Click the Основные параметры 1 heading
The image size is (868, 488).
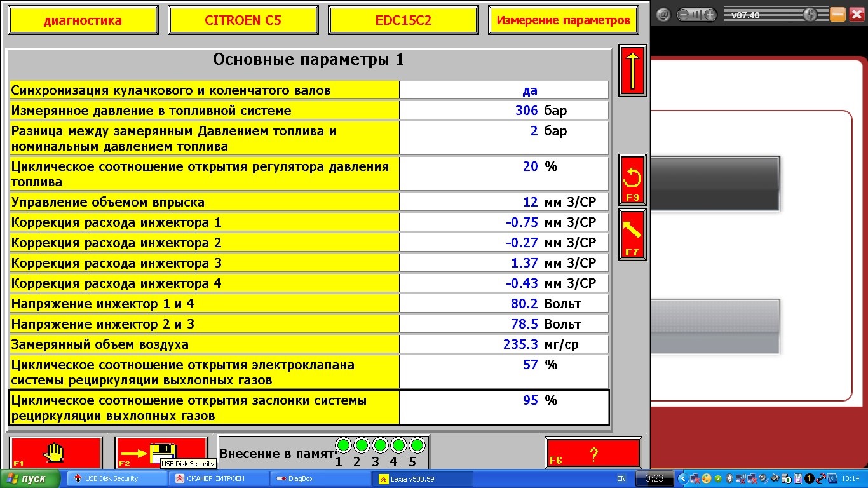click(308, 60)
